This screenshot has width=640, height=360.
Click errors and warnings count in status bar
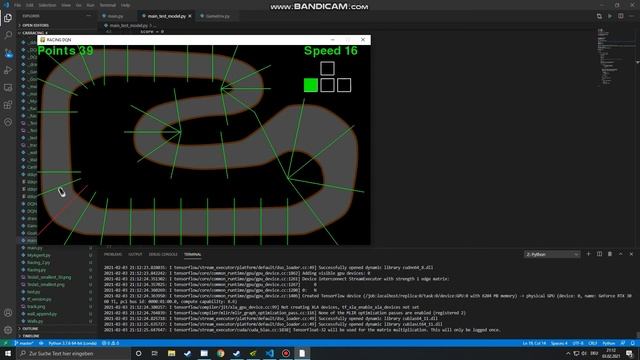110,343
